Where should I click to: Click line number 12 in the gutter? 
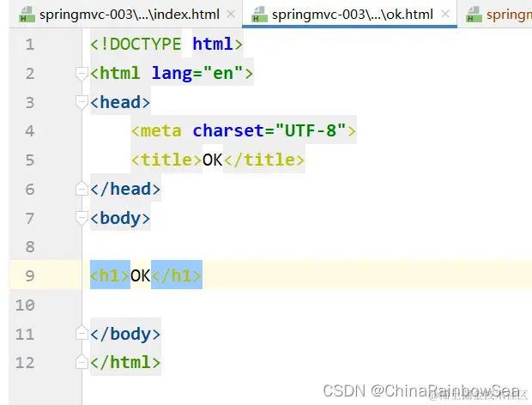tap(25, 363)
